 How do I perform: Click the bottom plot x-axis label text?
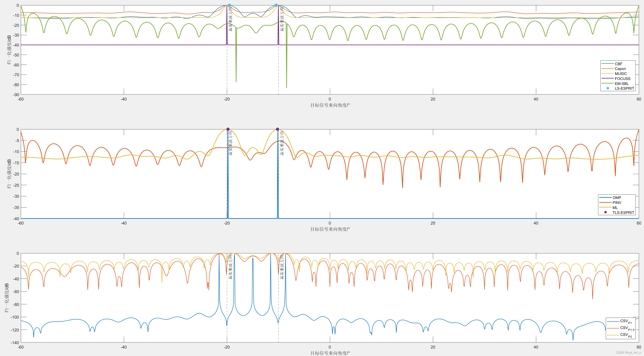330,353
